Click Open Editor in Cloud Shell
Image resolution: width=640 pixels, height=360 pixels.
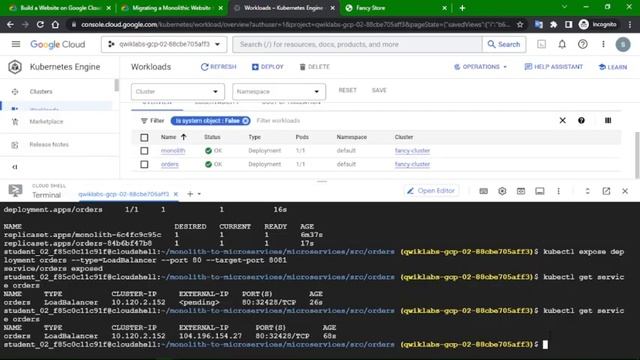431,191
